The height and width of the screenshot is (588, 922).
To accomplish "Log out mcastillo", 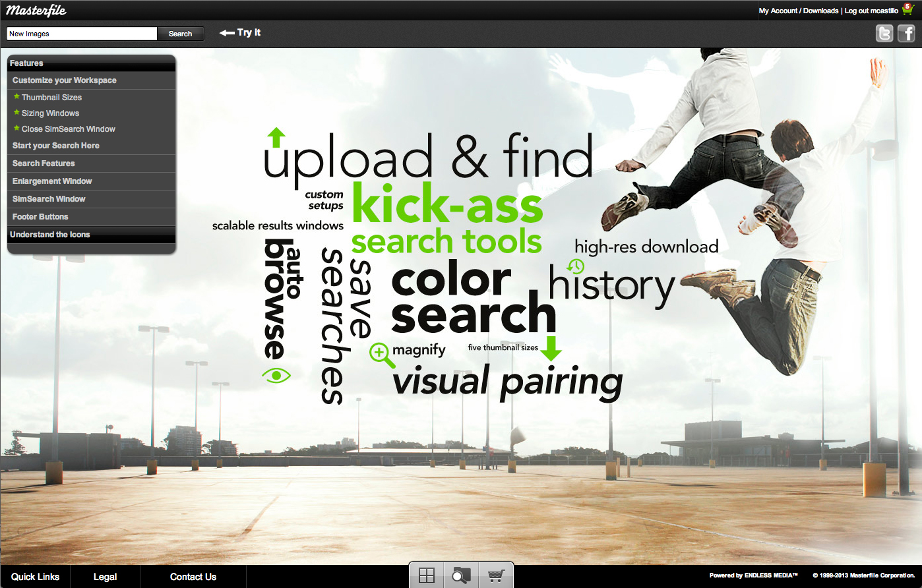I will point(872,10).
